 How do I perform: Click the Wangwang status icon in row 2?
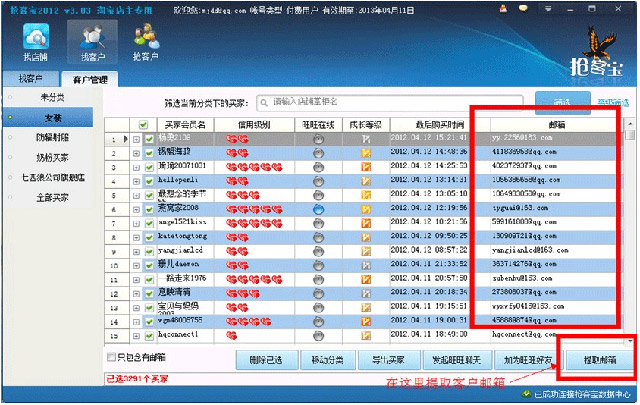coord(318,153)
